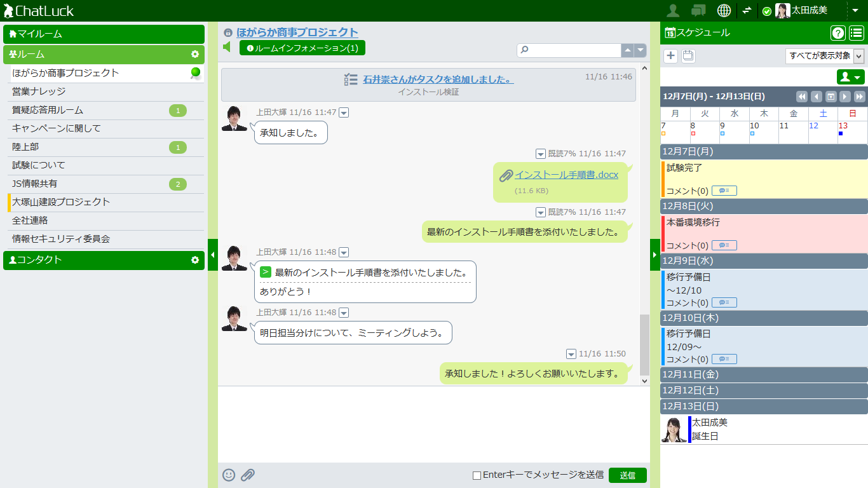Open the emoji picker smiley icon
The image size is (868, 488).
point(229,475)
